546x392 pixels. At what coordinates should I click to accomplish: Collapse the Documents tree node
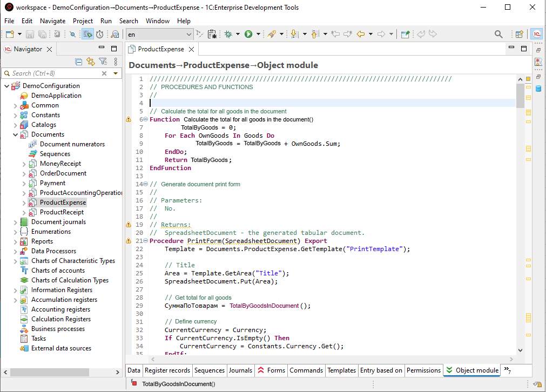click(15, 134)
